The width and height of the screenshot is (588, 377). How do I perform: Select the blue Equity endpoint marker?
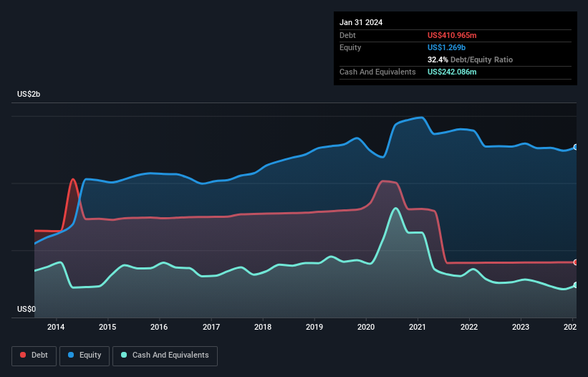point(576,147)
